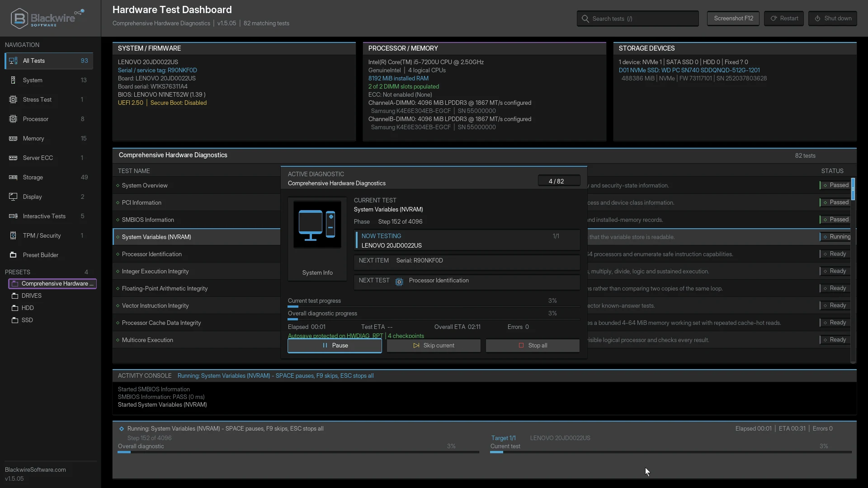Click the System Info computer illustration
Screen dimensions: 868x488
click(x=317, y=225)
